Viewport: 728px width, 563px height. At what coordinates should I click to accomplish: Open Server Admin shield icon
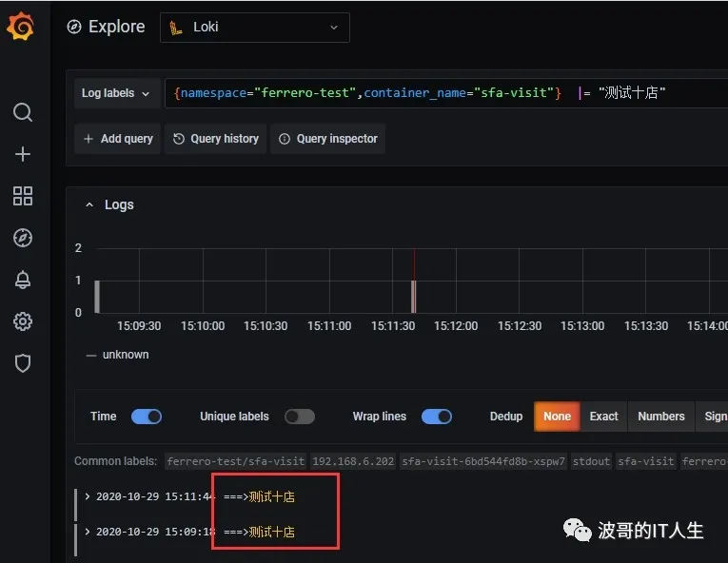coord(22,363)
